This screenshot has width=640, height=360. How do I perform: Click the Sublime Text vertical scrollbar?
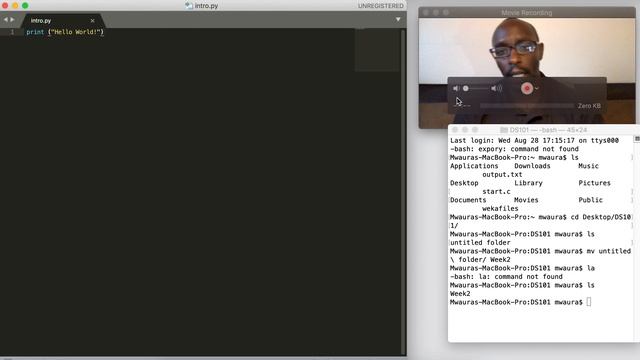point(403,191)
